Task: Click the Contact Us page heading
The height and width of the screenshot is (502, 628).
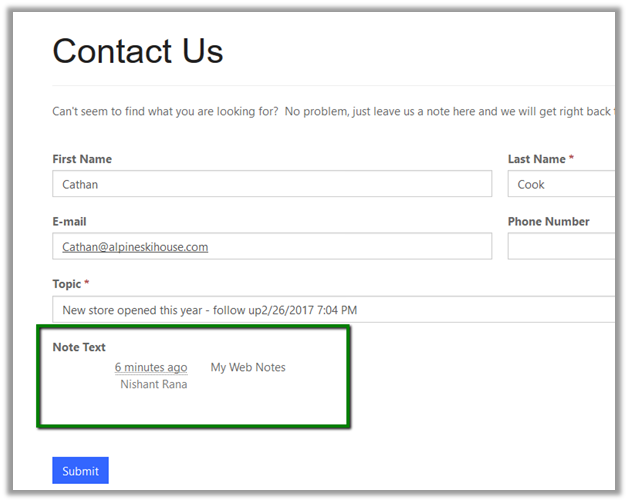Action: point(138,51)
